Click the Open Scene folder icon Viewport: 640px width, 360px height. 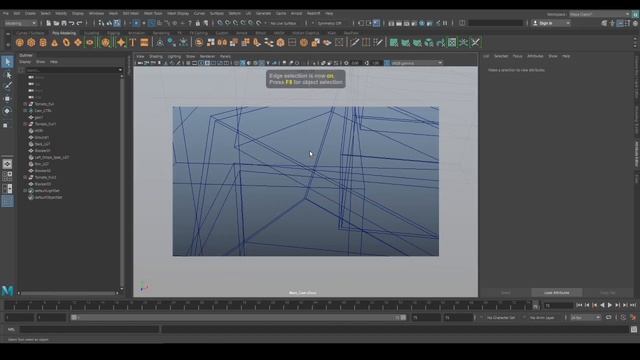(x=56, y=23)
